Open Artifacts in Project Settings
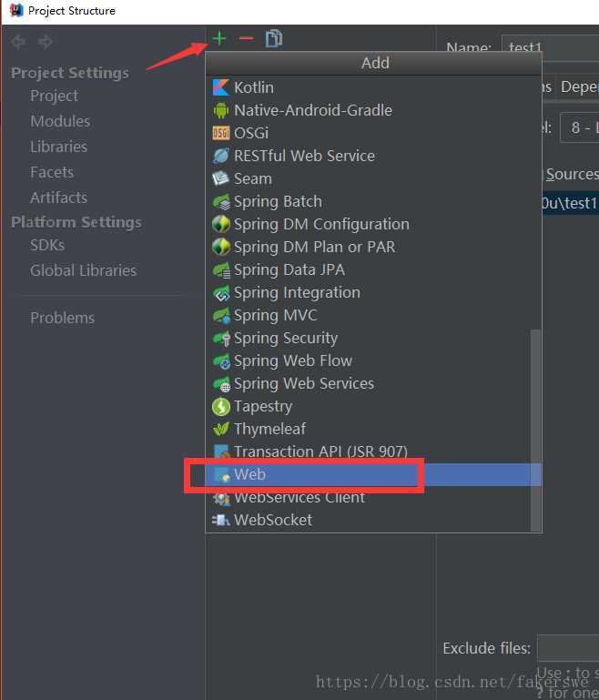The height and width of the screenshot is (700, 599). 58,198
